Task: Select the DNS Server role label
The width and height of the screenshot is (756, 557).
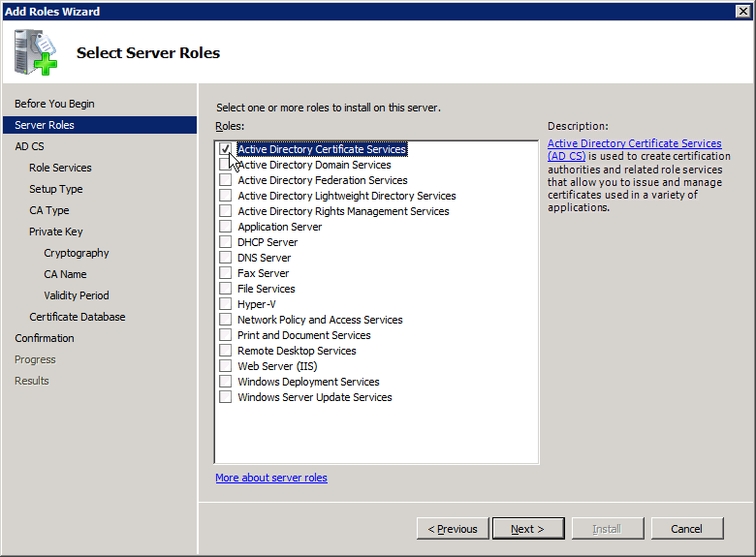Action: pyautogui.click(x=265, y=258)
